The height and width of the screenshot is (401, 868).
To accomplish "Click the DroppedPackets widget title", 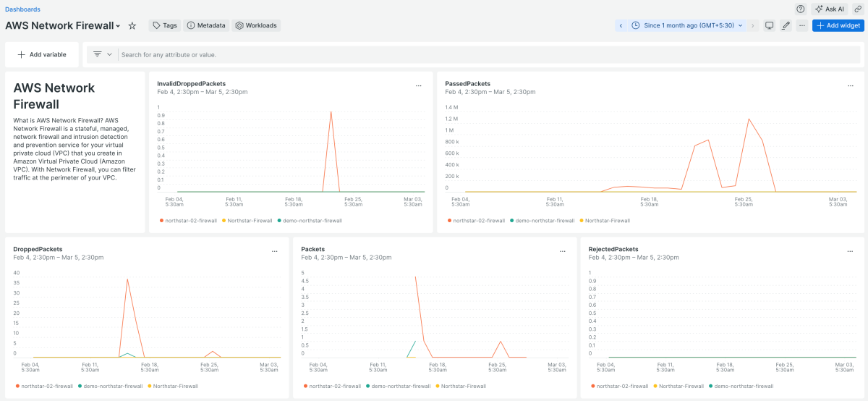I will [38, 249].
